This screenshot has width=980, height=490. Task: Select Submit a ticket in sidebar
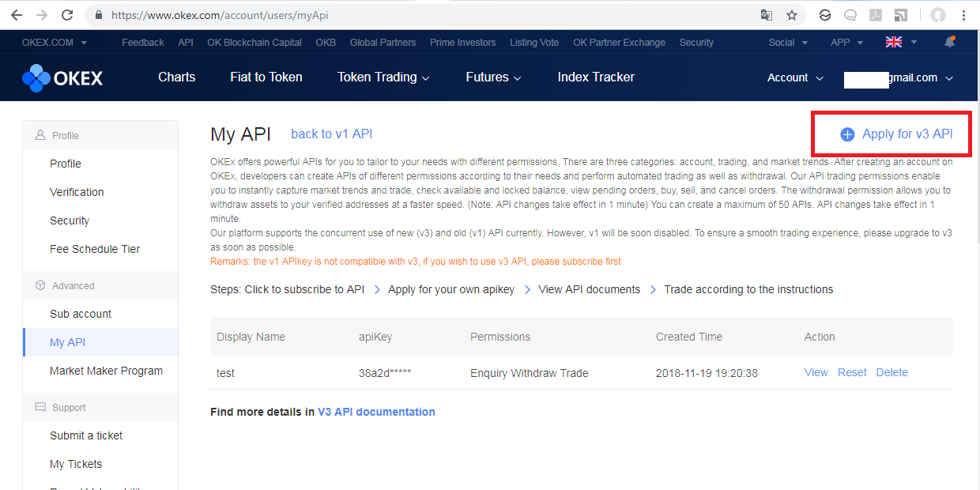[86, 435]
